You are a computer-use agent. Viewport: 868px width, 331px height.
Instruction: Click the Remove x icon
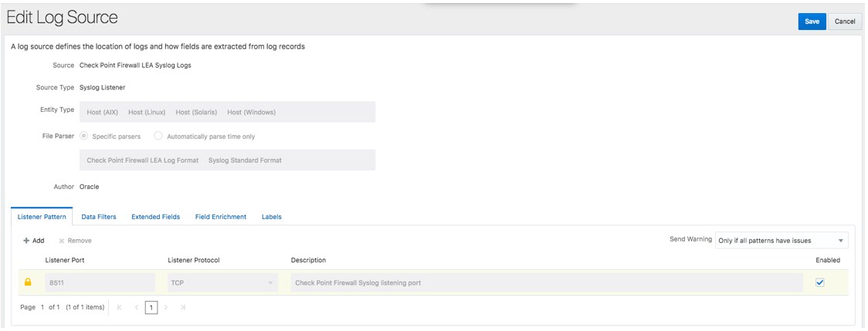pos(62,241)
